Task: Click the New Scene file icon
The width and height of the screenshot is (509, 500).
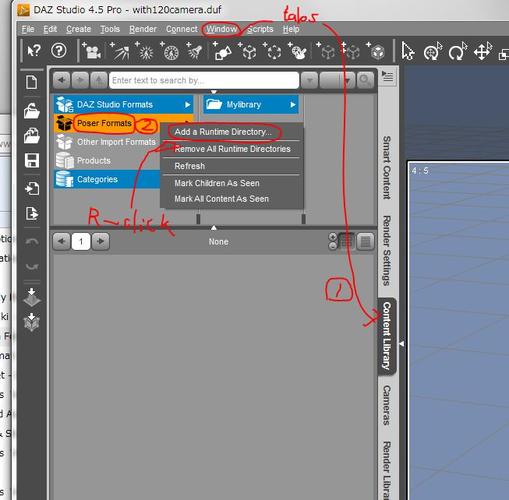Action: point(31,82)
